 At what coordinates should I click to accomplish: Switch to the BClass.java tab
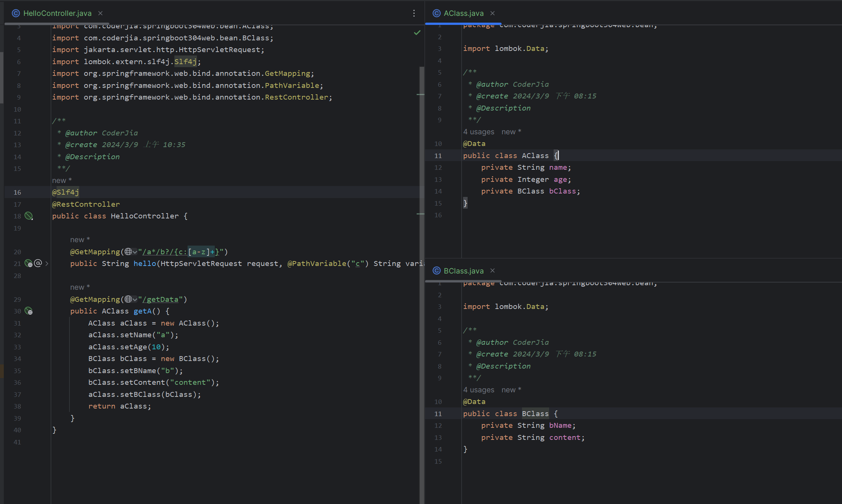(x=463, y=271)
